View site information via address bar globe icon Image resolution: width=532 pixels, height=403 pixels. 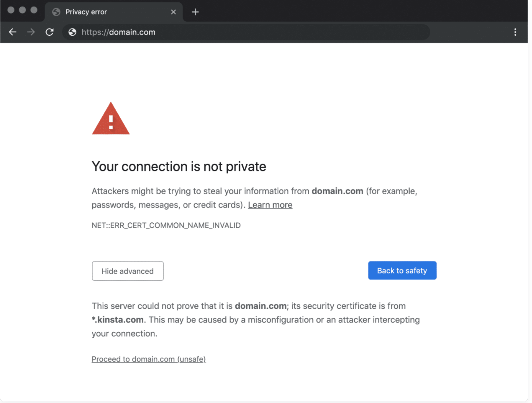pos(72,32)
